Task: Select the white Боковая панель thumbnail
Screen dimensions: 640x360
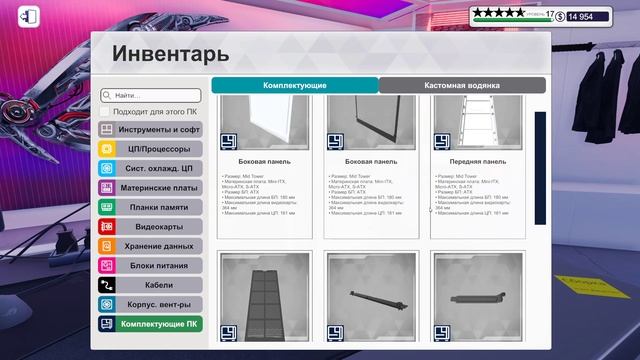Action: tap(264, 122)
